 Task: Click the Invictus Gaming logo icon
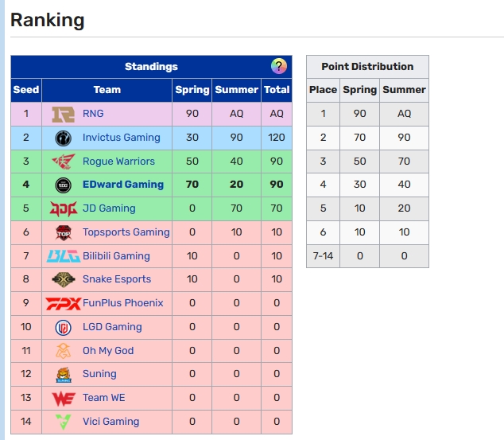(63, 138)
